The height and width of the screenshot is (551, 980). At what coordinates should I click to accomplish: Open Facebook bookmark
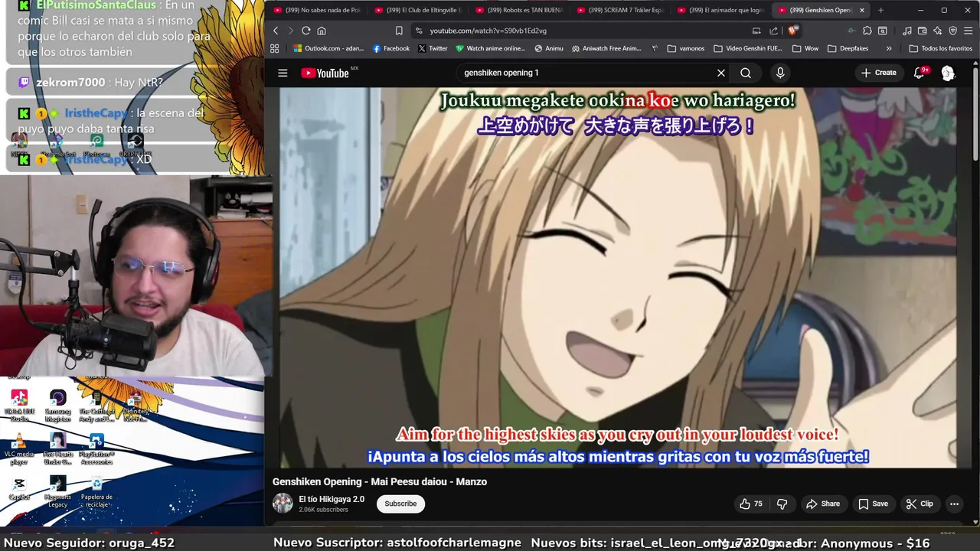(391, 48)
